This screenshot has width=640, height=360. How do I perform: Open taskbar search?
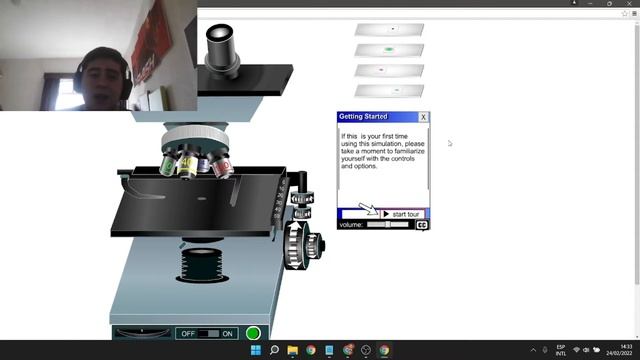274,350
